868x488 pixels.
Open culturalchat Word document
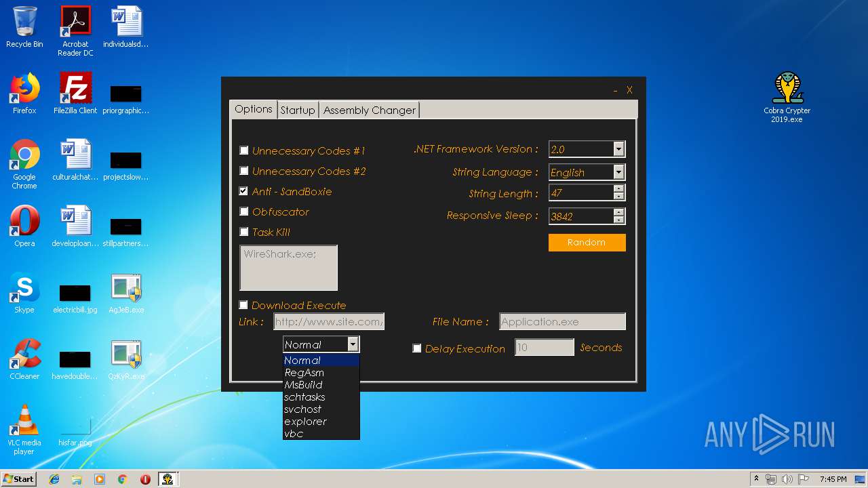coord(75,160)
